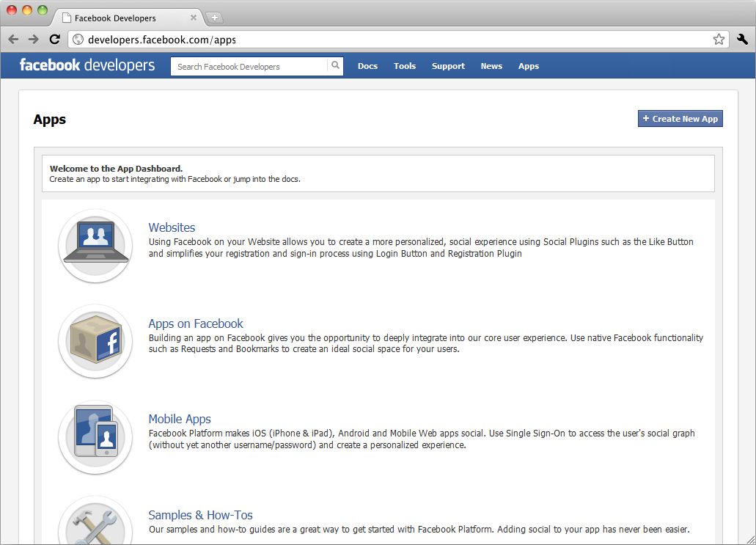This screenshot has width=756, height=545.
Task: Click the Mobile Apps devices icon
Action: [x=95, y=436]
